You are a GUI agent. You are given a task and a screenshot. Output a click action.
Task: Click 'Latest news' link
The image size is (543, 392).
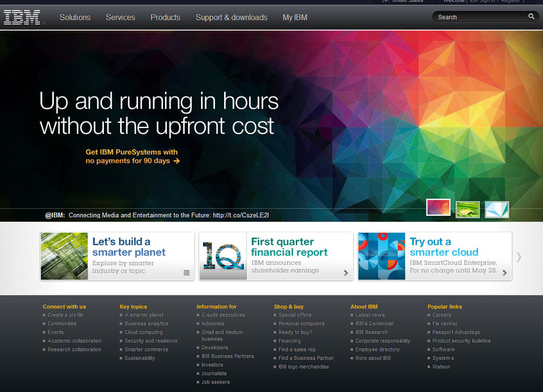[x=370, y=315]
